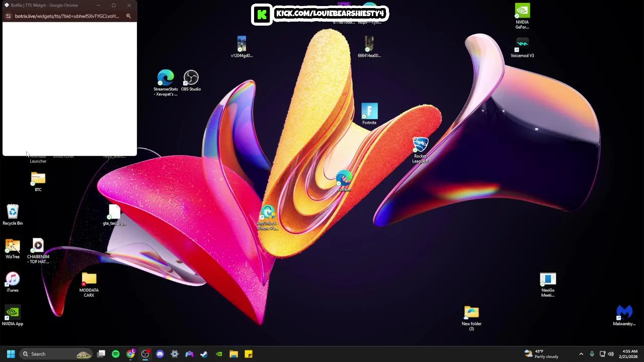
Task: Open Task View in the taskbar
Action: pos(101,354)
